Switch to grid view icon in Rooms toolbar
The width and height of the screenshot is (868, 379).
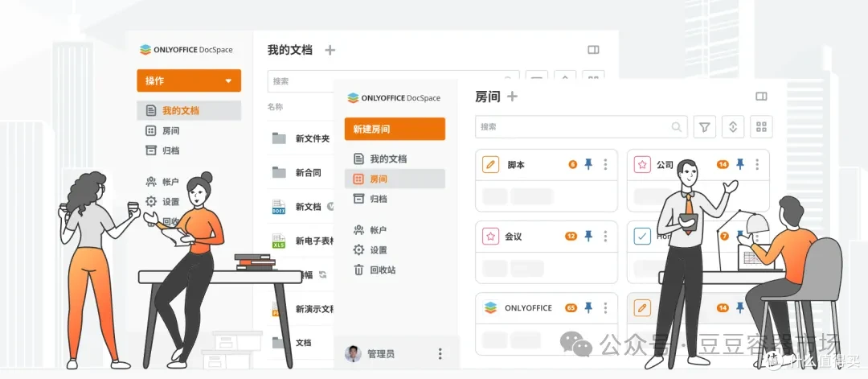point(761,127)
